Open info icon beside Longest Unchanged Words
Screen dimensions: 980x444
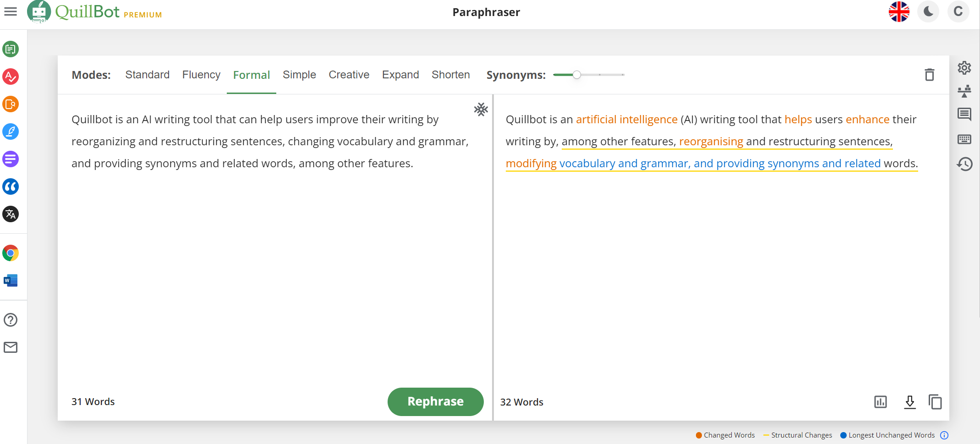point(944,435)
